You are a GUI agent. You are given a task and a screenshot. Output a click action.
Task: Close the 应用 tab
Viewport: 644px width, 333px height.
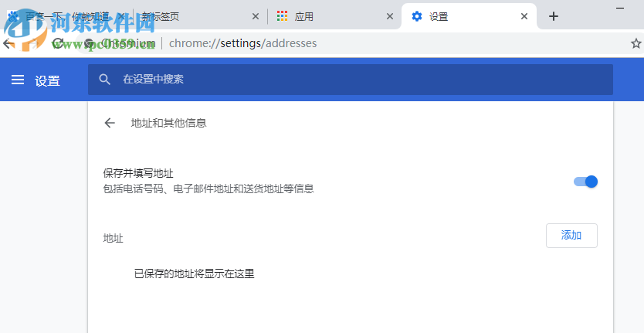pos(390,16)
